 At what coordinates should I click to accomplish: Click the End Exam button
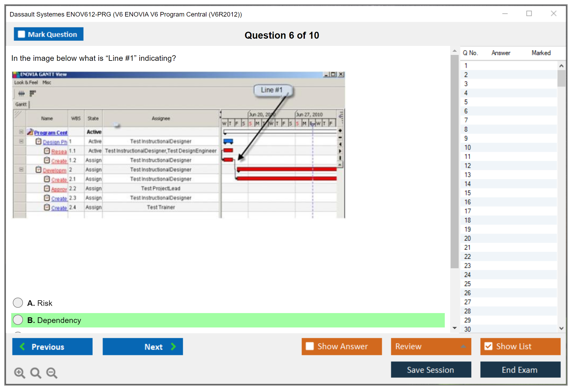pyautogui.click(x=520, y=370)
